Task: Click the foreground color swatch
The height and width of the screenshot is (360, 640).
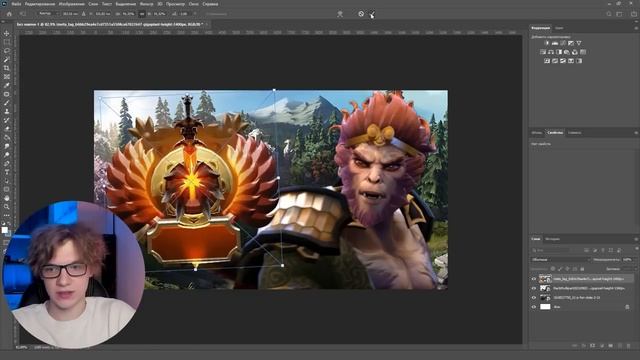Action: click(x=4, y=230)
